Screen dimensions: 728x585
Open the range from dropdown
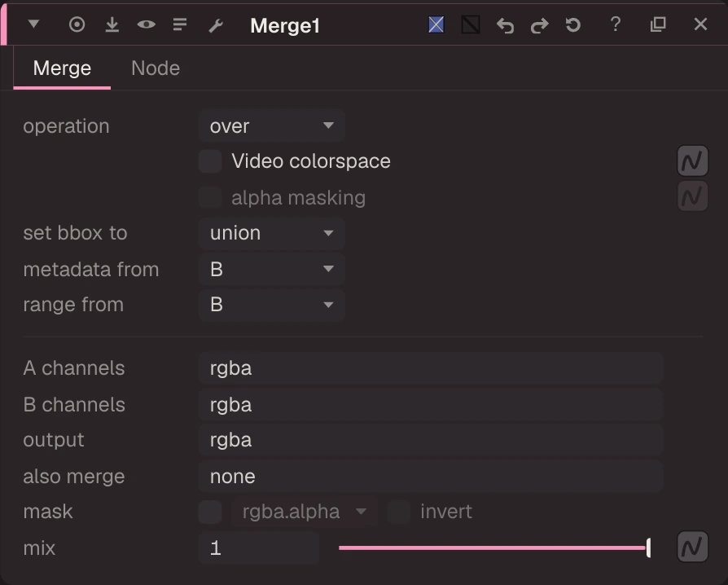click(272, 305)
